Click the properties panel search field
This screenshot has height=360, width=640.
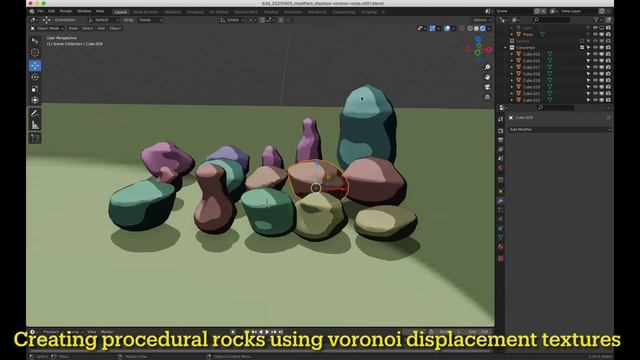tap(555, 107)
